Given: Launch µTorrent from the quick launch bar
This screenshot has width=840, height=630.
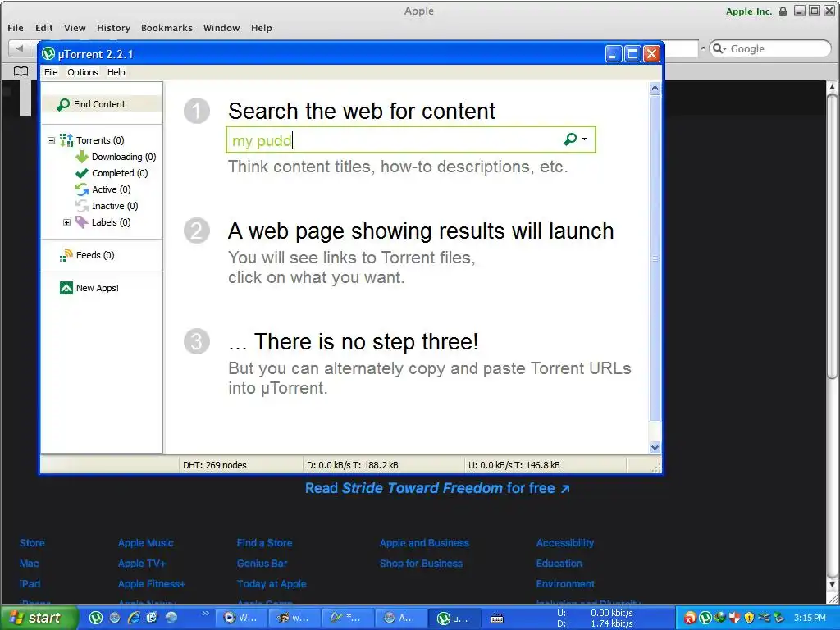Looking at the screenshot, I should coord(96,618).
